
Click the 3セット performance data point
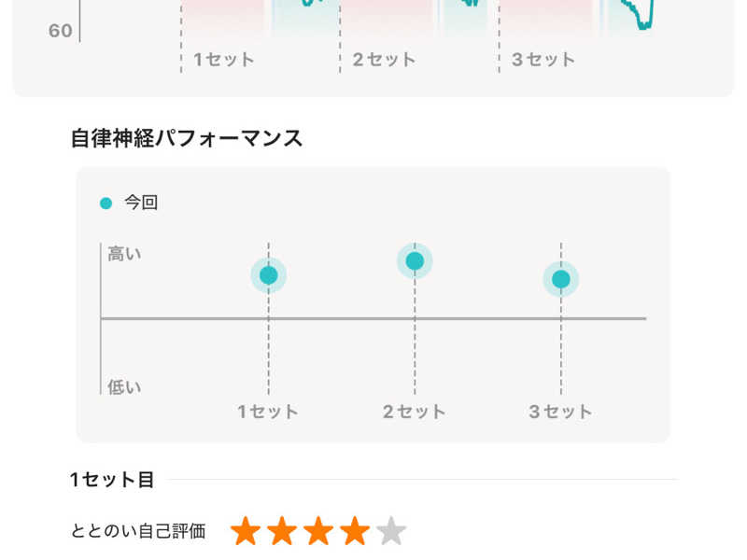tap(561, 279)
